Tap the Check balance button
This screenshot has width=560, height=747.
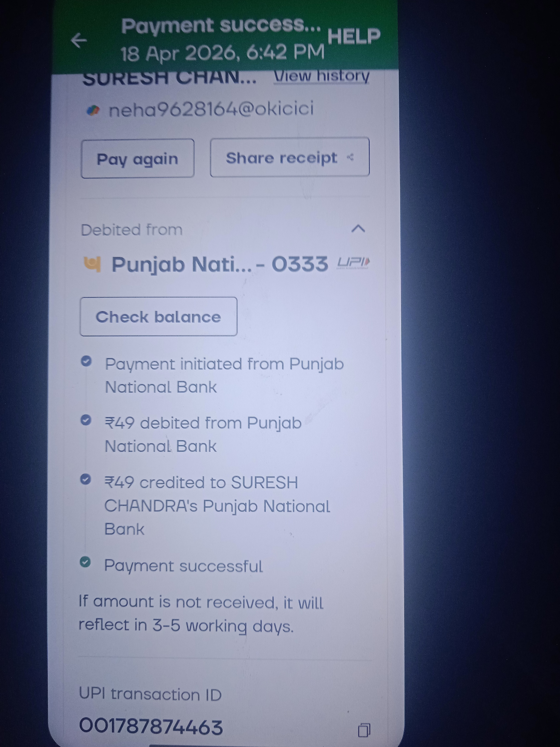[x=158, y=317]
